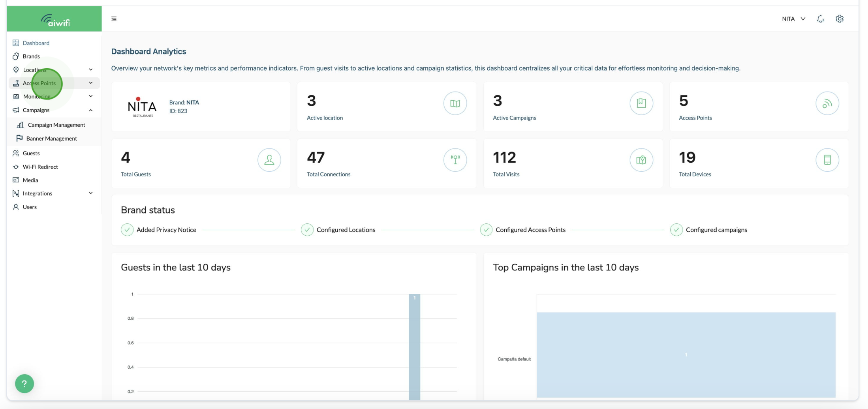
Task: Expand the Integrations menu chevron
Action: point(91,193)
